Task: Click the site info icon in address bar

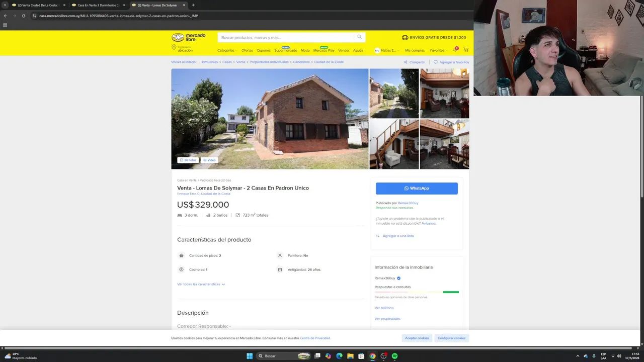Action: point(34,16)
